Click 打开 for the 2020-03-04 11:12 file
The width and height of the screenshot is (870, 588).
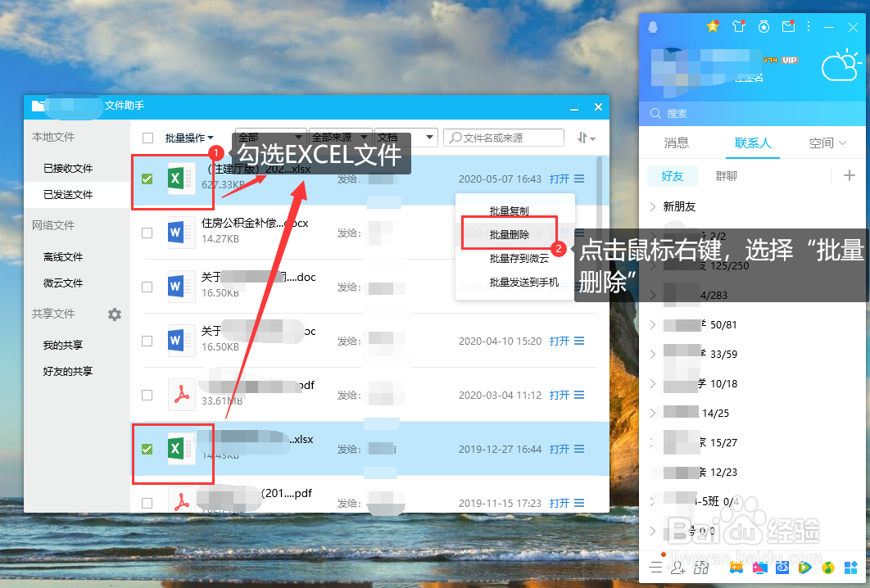pyautogui.click(x=560, y=395)
